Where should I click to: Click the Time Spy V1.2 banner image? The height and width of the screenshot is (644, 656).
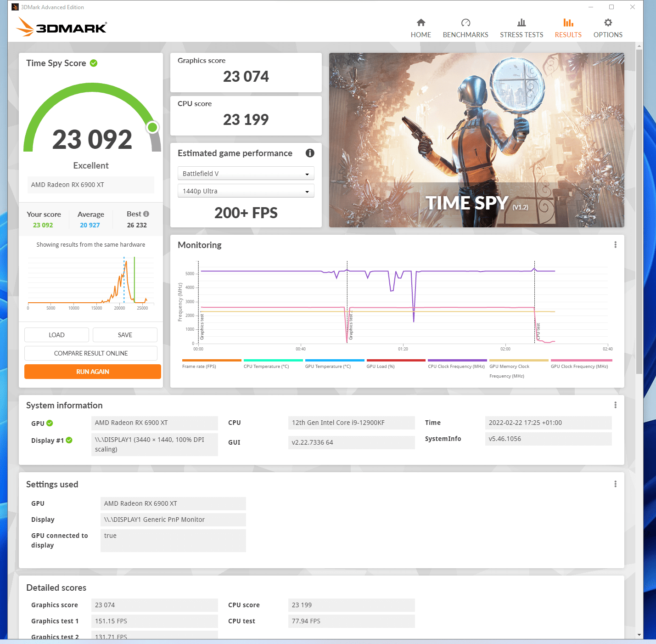coord(477,140)
